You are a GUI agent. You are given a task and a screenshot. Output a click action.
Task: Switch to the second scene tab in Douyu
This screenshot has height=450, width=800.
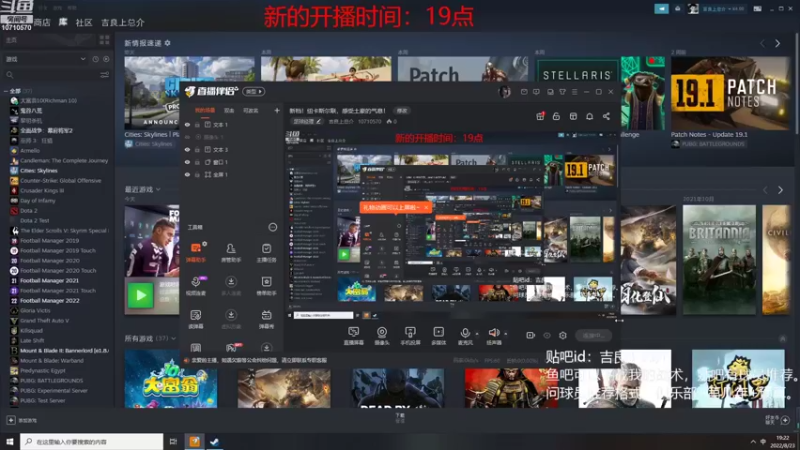tap(229, 110)
